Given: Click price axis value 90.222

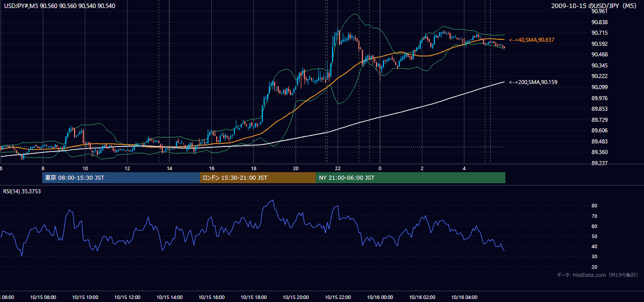Looking at the screenshot, I should tap(601, 76).
